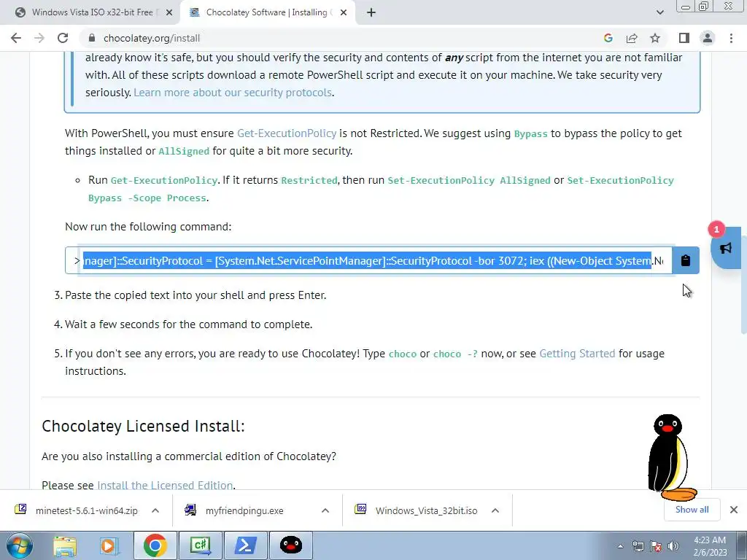Screen dimensions: 747x560
Task: View site security lock information
Action: [x=93, y=38]
